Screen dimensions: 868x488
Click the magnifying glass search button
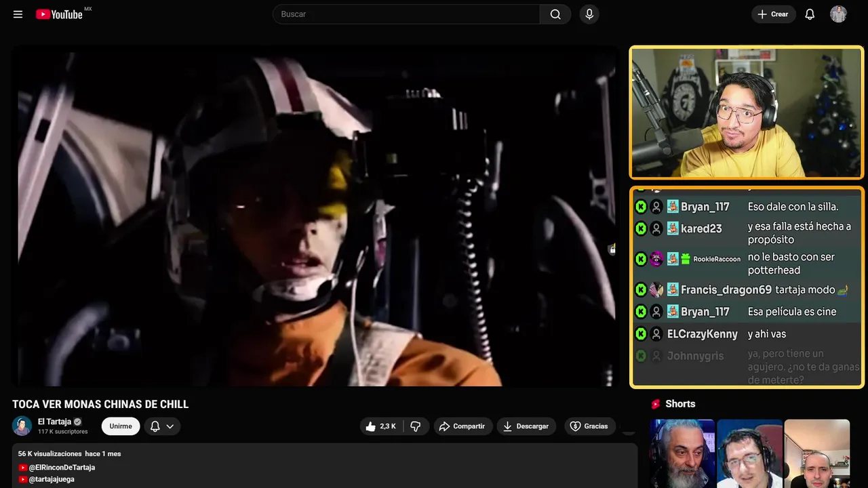(555, 14)
